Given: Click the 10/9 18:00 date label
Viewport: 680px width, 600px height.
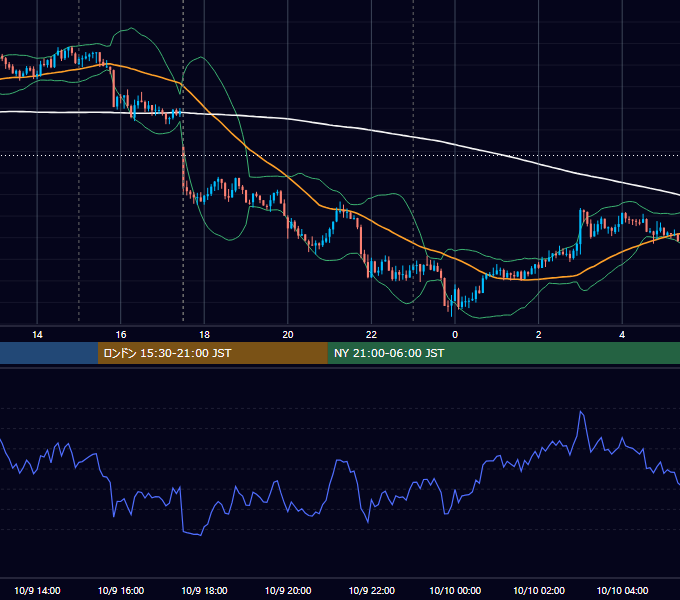Looking at the screenshot, I should pos(204,590).
